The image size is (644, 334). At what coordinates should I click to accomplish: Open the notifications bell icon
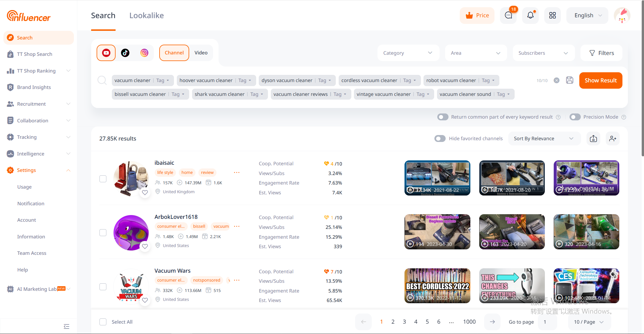(x=530, y=15)
